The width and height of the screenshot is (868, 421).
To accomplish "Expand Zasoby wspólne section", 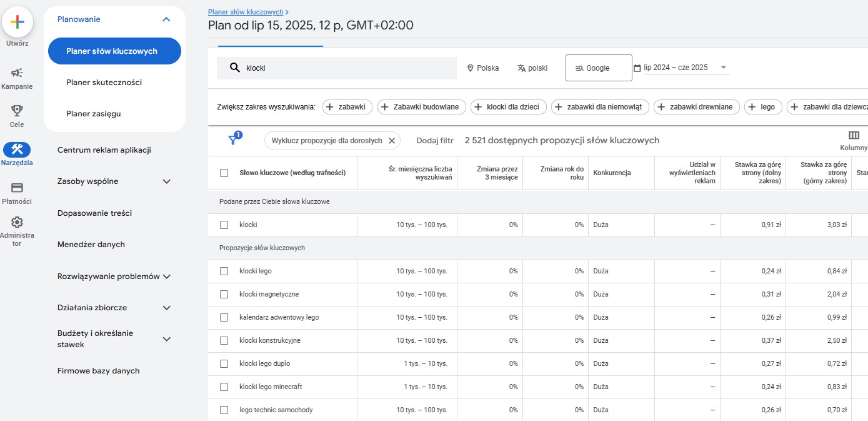I will point(166,181).
